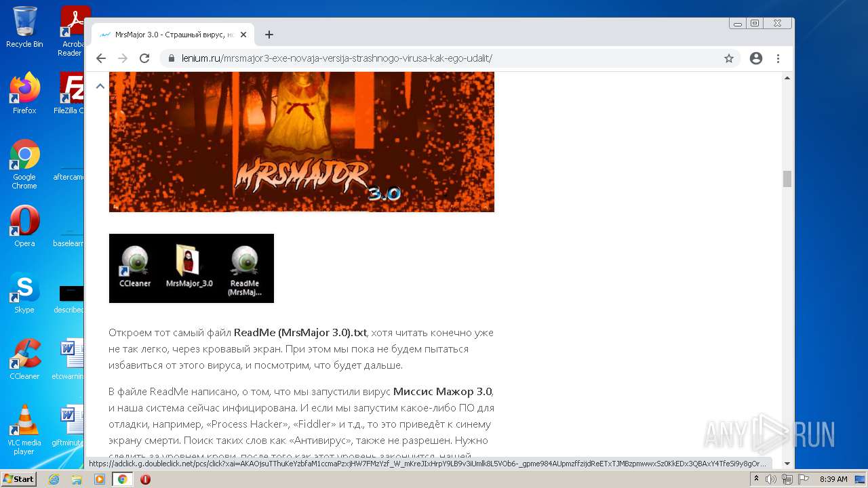Open VLC media player shortcut
Viewport: 868px width, 488px height.
[24, 430]
